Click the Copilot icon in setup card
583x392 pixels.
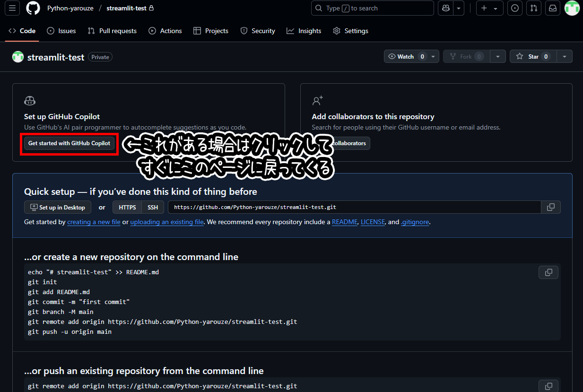click(x=29, y=101)
